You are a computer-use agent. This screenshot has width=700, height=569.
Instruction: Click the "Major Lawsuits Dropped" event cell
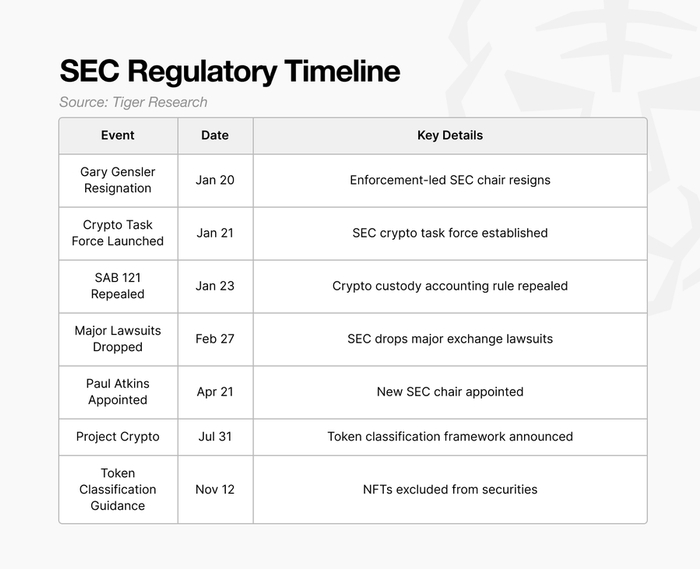pos(118,339)
